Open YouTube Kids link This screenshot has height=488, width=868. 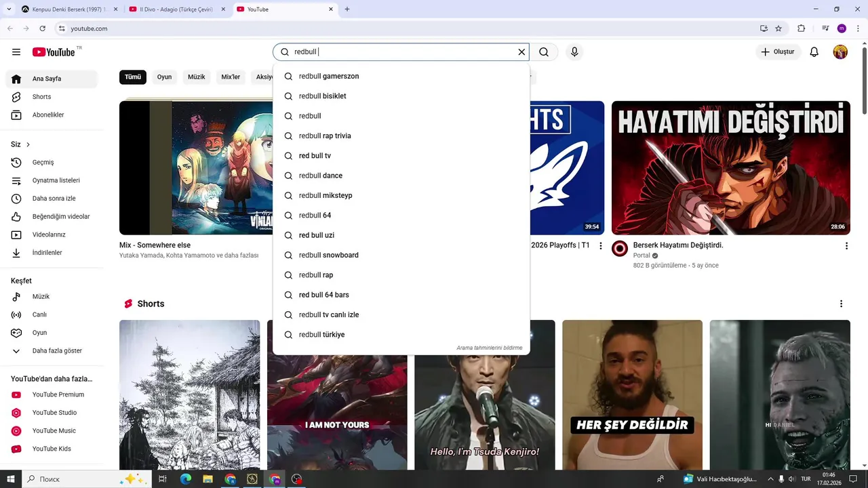(52, 449)
